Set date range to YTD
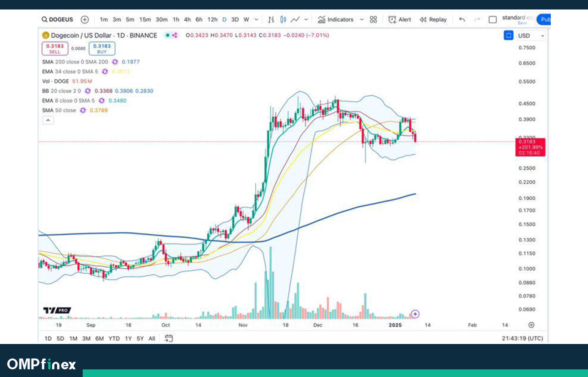588x377 pixels. point(114,338)
